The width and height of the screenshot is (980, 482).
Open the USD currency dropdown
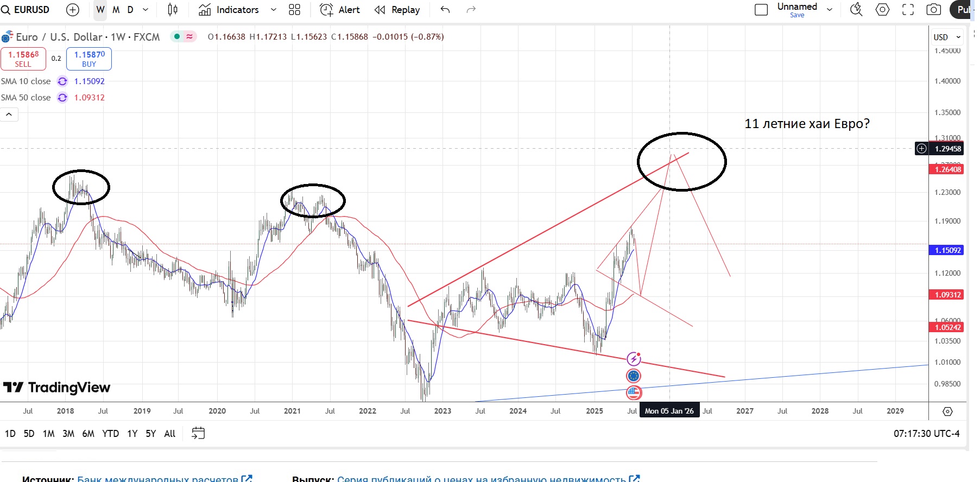[947, 37]
